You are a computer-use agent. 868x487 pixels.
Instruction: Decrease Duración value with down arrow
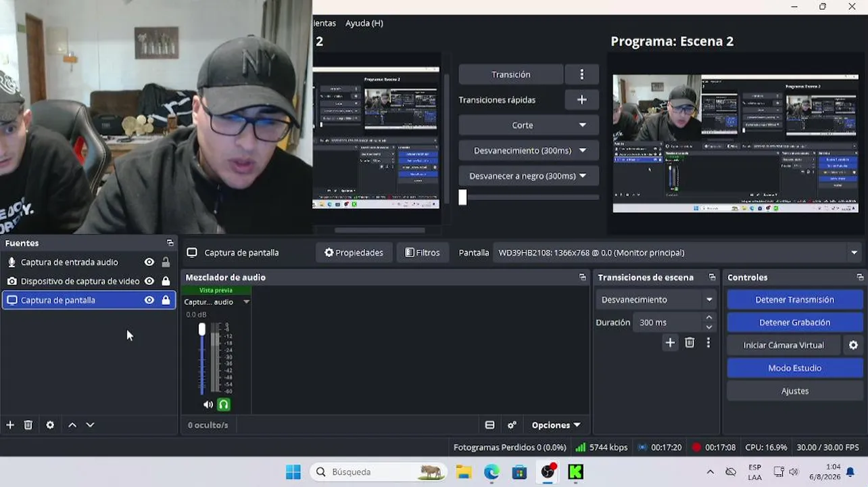coord(708,327)
